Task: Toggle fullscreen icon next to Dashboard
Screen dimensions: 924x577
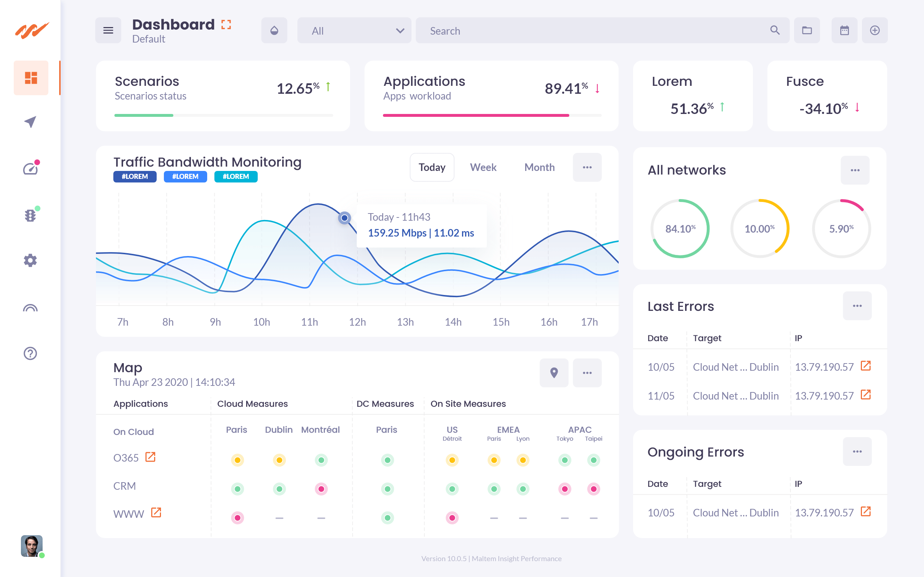Action: point(226,25)
